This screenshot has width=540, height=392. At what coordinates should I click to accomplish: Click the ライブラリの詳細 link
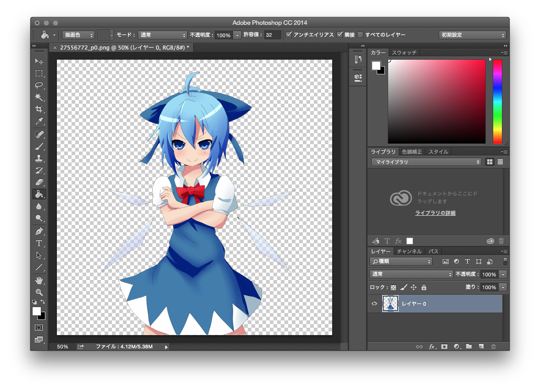click(434, 213)
